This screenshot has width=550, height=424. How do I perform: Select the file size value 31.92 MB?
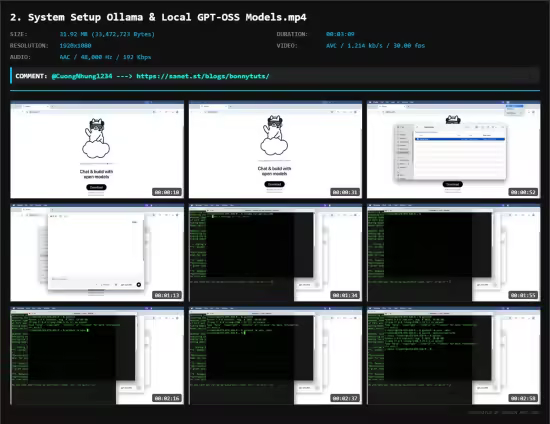click(107, 34)
